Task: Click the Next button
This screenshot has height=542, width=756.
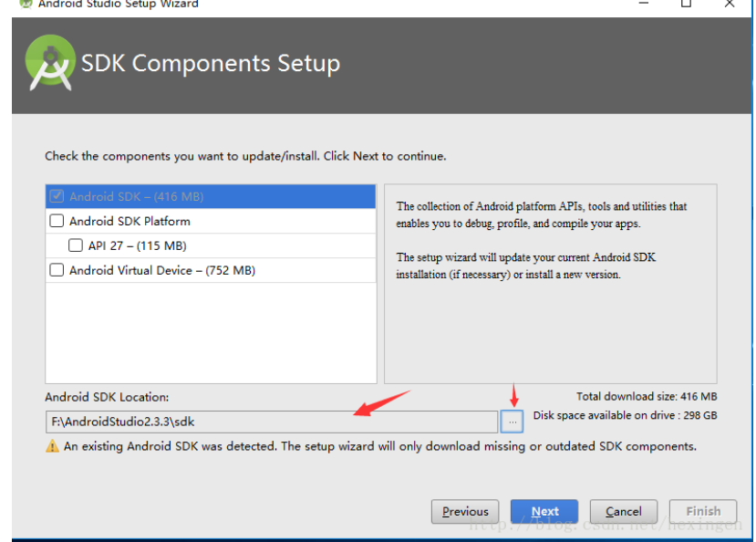Action: coord(544,511)
